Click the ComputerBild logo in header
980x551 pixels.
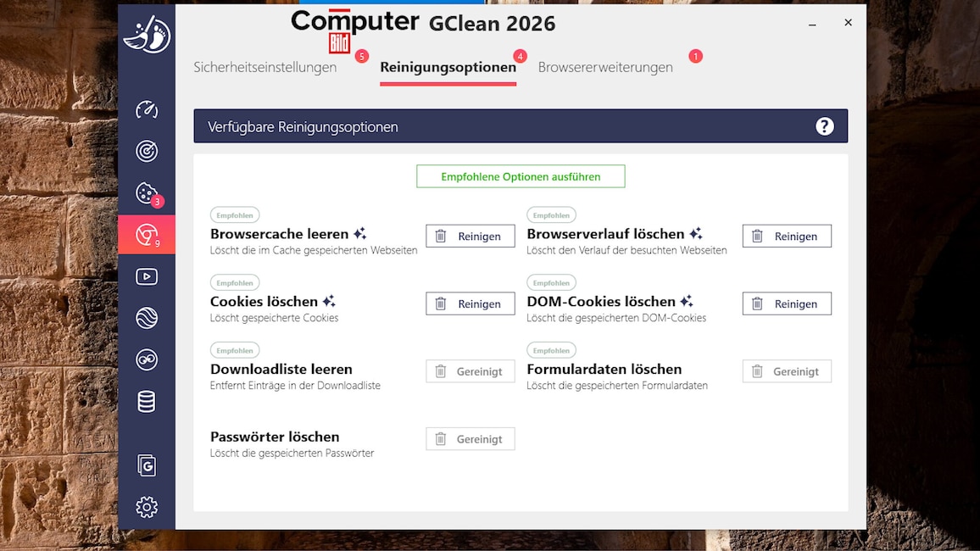pyautogui.click(x=354, y=30)
